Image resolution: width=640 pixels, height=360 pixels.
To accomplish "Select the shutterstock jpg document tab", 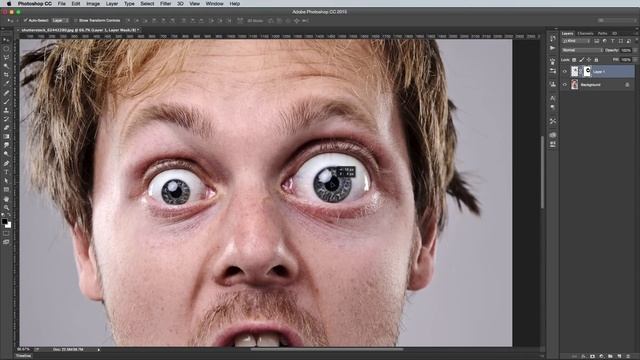I will tap(80, 30).
